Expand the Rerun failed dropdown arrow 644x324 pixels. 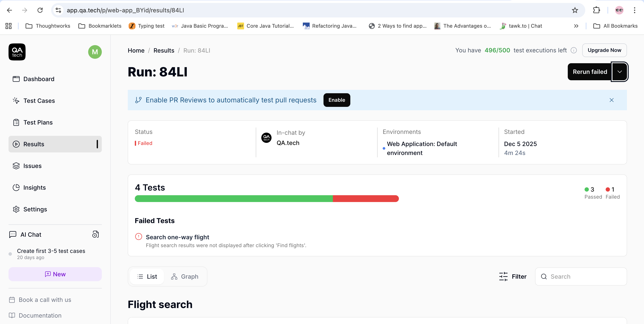tap(619, 72)
